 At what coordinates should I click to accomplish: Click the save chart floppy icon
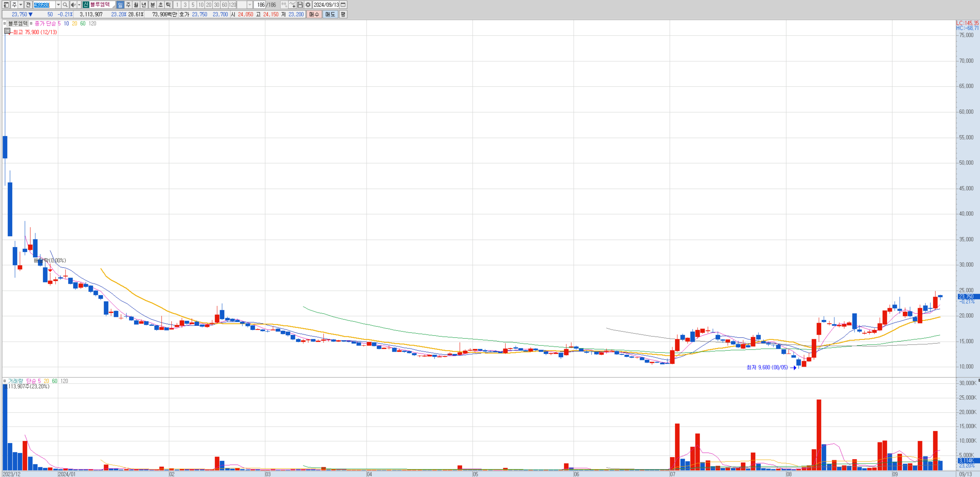click(300, 5)
